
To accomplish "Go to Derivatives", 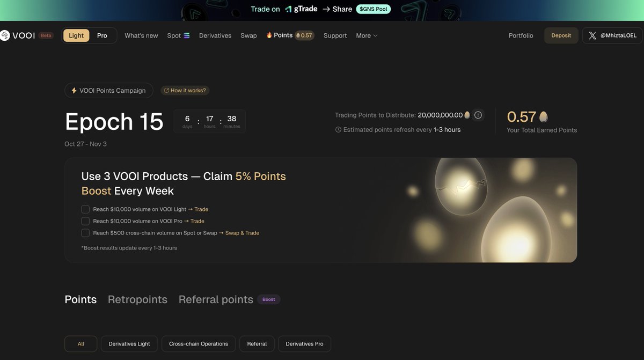I will click(x=215, y=35).
